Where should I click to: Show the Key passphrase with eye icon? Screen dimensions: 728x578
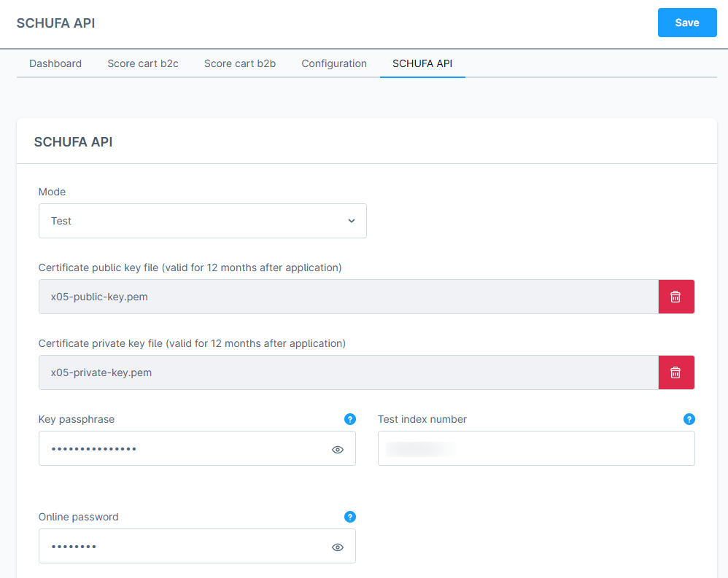[338, 450]
